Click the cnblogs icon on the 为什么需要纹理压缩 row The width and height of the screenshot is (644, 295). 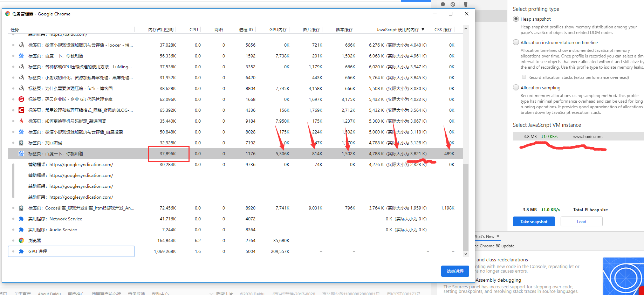pyautogui.click(x=21, y=88)
